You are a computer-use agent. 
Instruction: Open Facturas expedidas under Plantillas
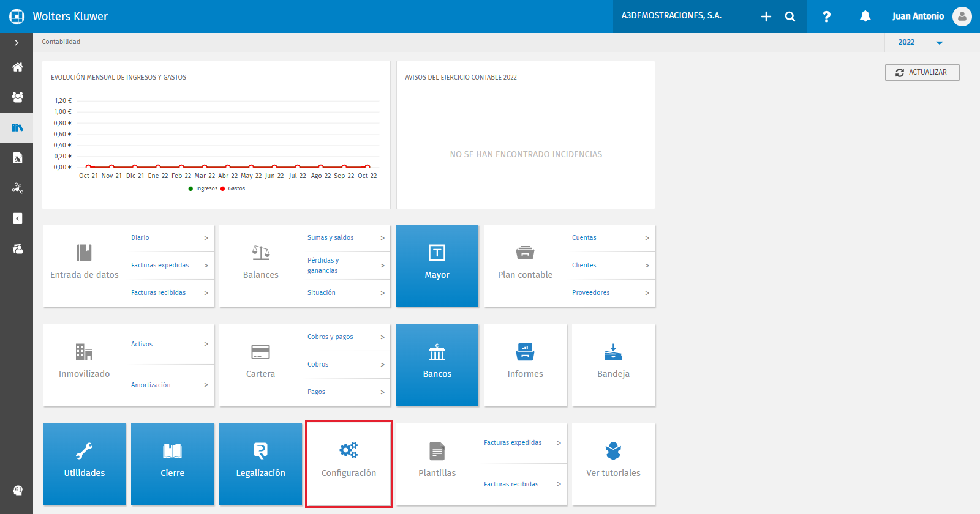coord(513,442)
